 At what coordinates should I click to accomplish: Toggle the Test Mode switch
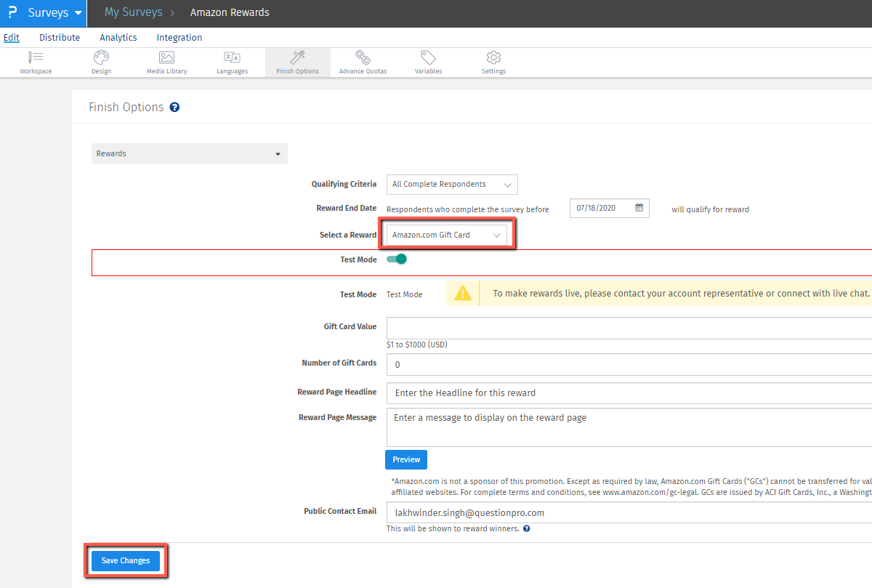tap(397, 259)
